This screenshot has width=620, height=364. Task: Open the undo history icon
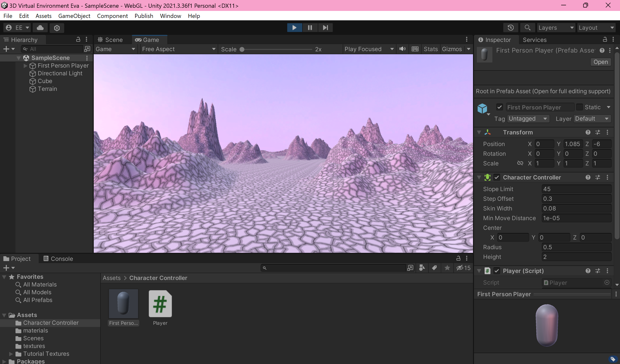[511, 28]
